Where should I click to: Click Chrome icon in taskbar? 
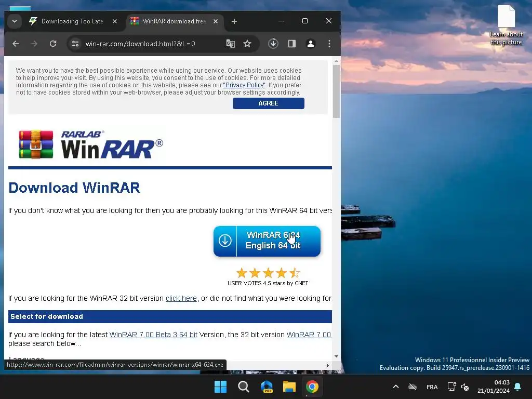pyautogui.click(x=312, y=387)
